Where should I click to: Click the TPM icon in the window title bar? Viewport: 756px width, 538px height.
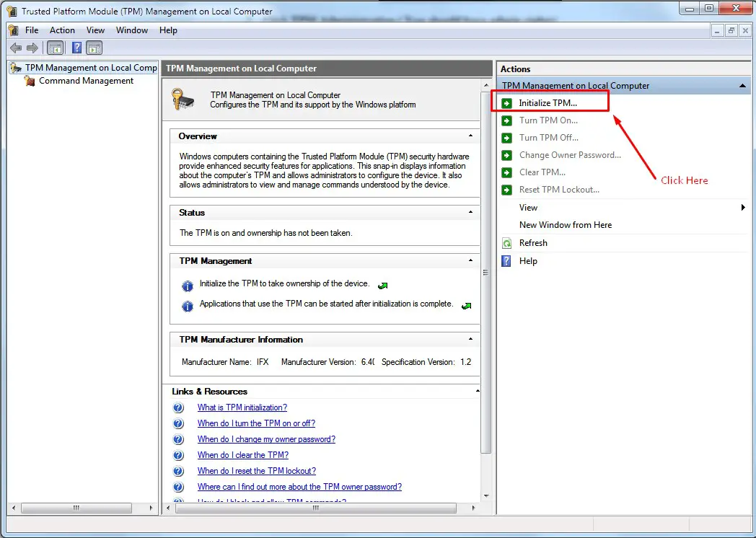click(12, 11)
